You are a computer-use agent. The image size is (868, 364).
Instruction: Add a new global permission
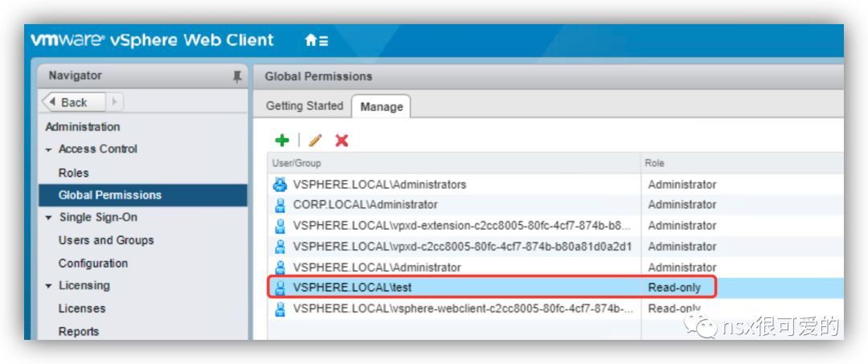pyautogui.click(x=282, y=141)
